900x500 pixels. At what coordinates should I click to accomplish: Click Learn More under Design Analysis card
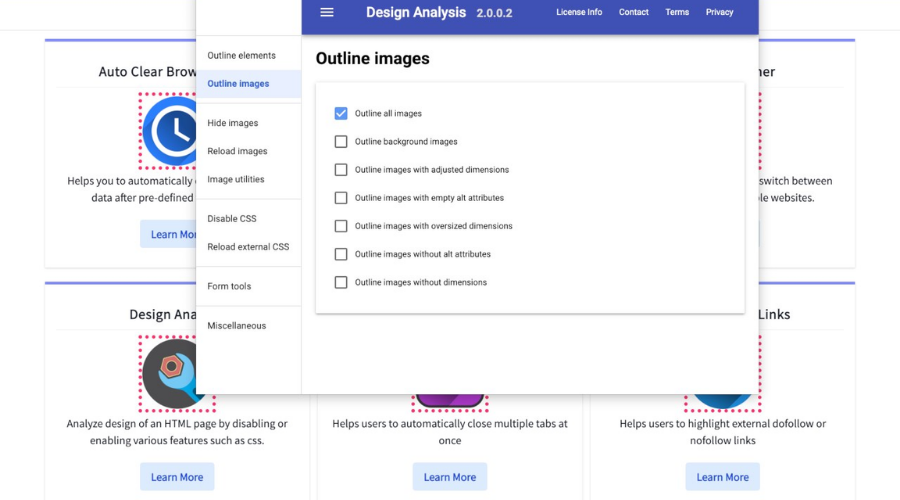(x=177, y=477)
